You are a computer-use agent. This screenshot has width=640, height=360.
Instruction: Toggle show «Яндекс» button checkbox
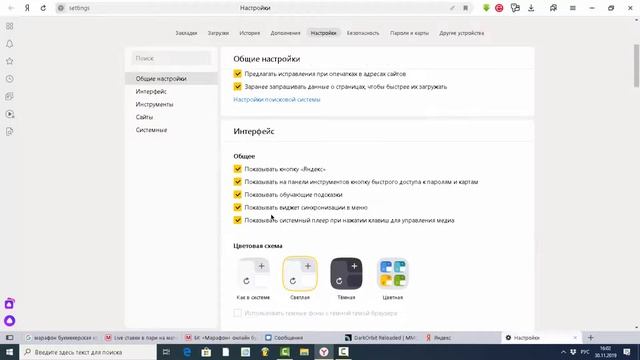pos(238,169)
